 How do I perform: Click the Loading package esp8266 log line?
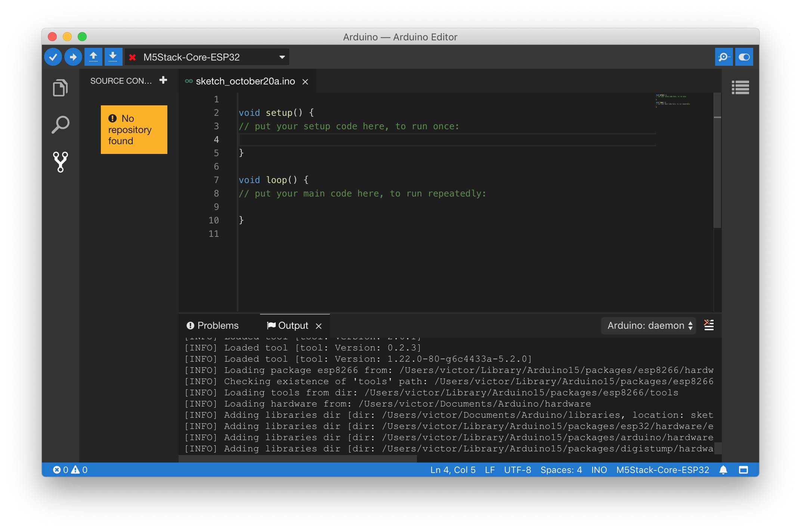pyautogui.click(x=449, y=370)
